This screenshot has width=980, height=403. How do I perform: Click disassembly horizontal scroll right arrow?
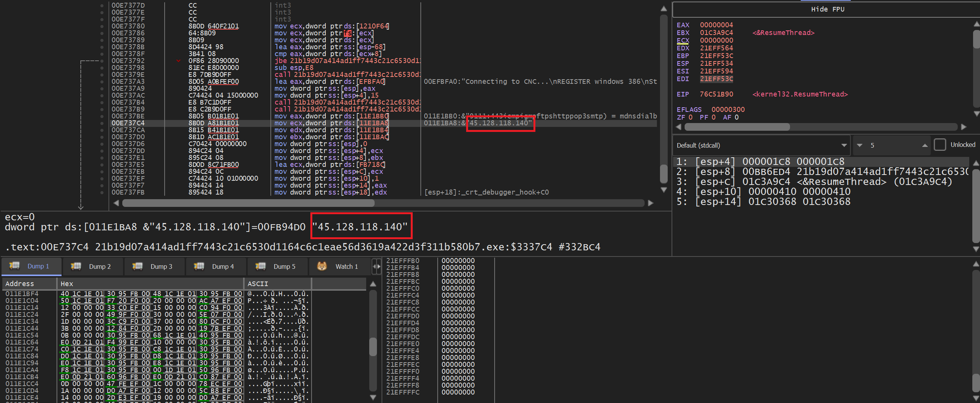tap(651, 203)
